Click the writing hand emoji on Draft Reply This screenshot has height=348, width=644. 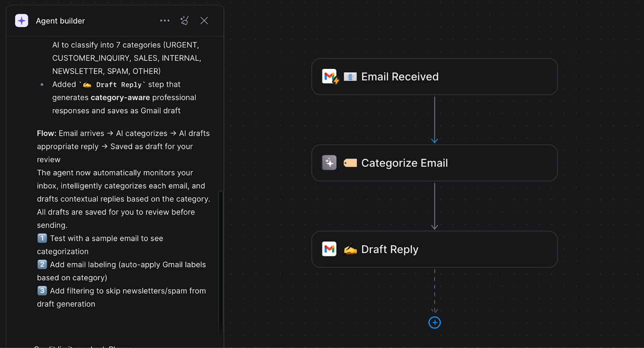[x=350, y=249]
